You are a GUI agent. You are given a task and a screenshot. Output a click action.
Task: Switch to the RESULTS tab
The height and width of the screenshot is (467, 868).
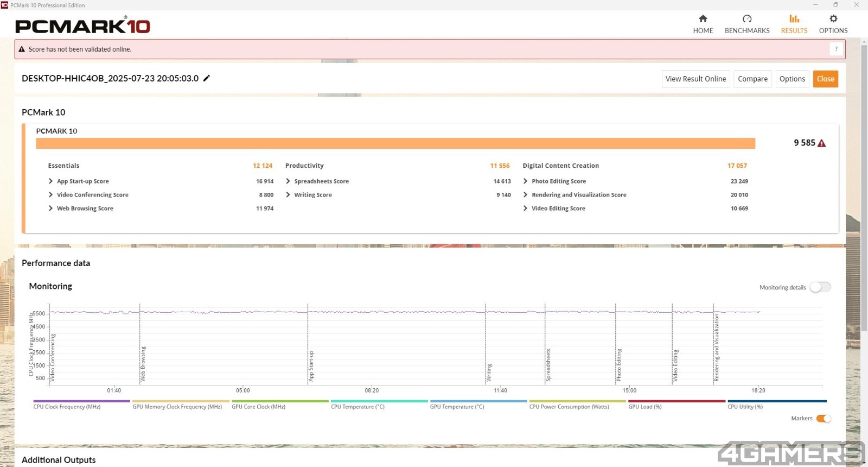point(794,24)
